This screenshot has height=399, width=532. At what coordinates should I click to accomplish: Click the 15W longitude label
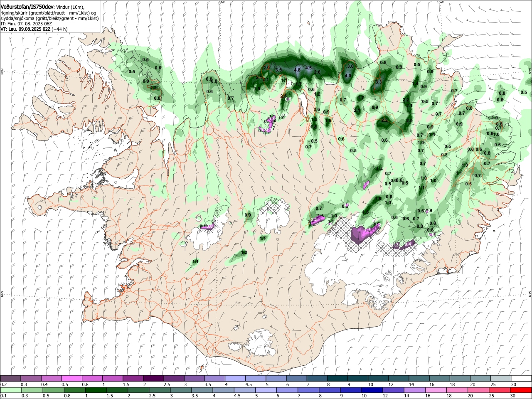click(x=440, y=2)
